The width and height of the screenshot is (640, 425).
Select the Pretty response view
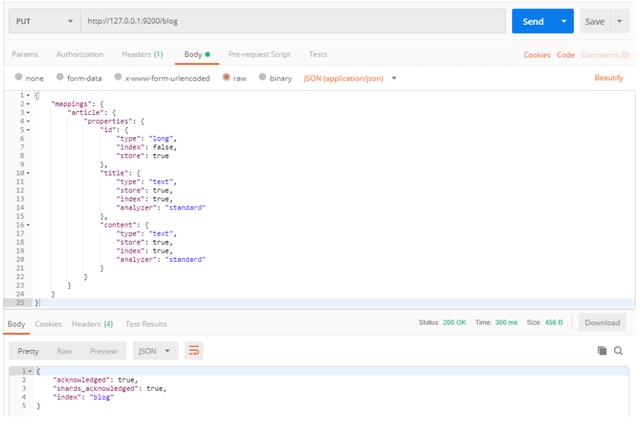pos(28,351)
